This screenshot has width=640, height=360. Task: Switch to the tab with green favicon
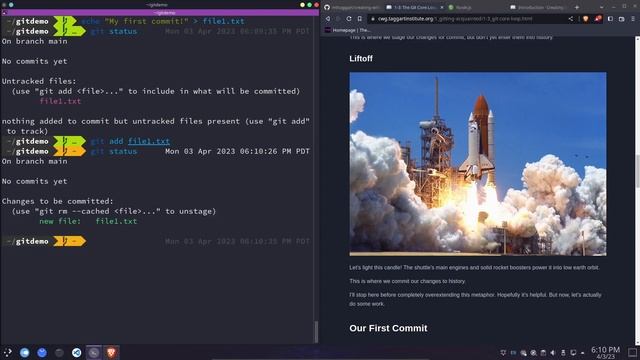[x=476, y=7]
